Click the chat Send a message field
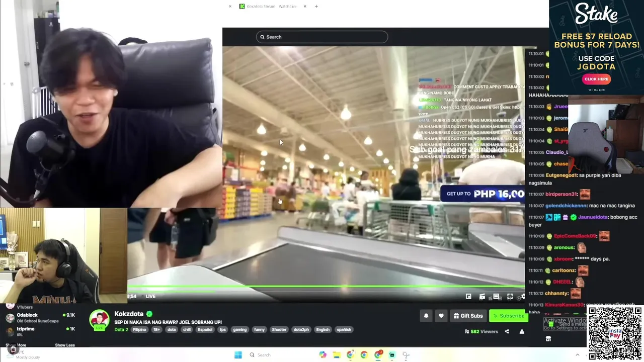Image resolution: width=644 pixels, height=362 pixels. (566, 324)
